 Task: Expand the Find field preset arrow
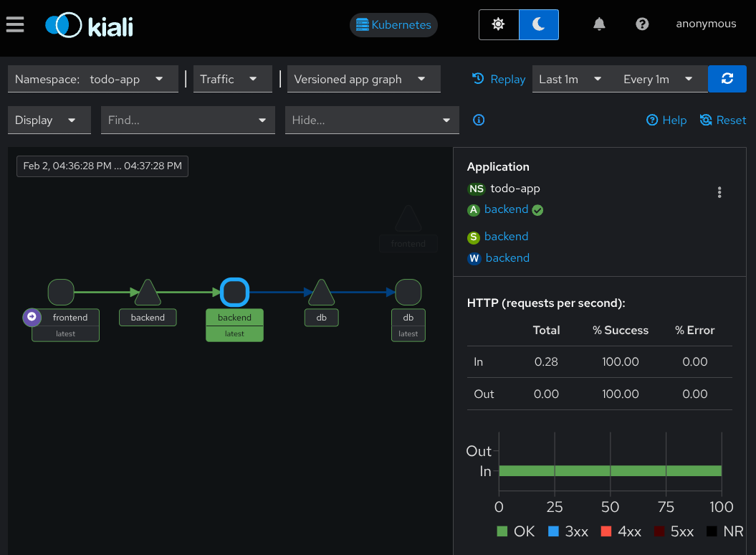[262, 120]
